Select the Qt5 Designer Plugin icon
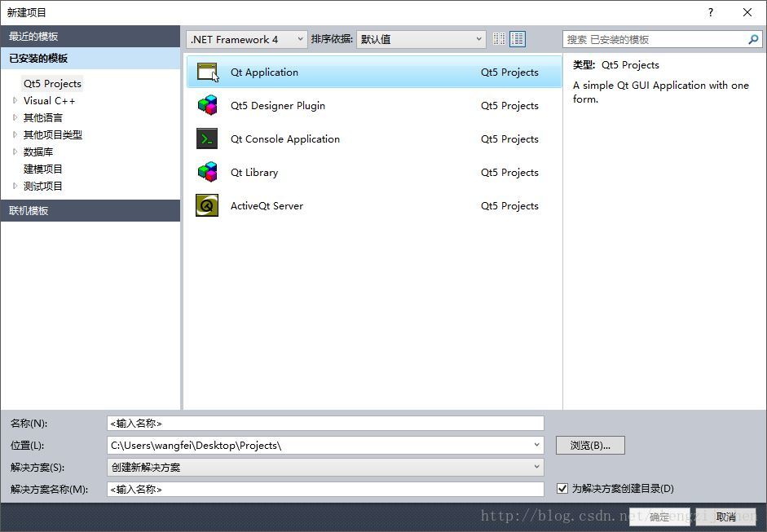Screen dimensions: 767x532 coord(207,105)
